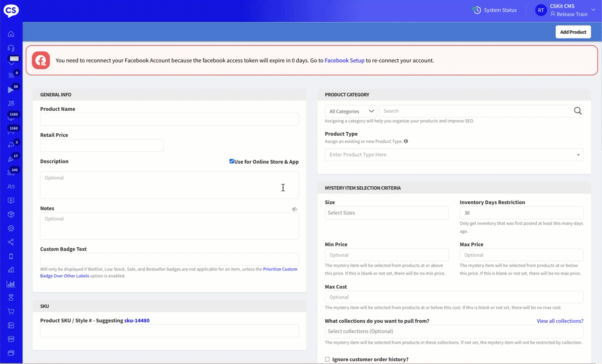
Task: Open the home icon in sidebar
Action: click(11, 34)
